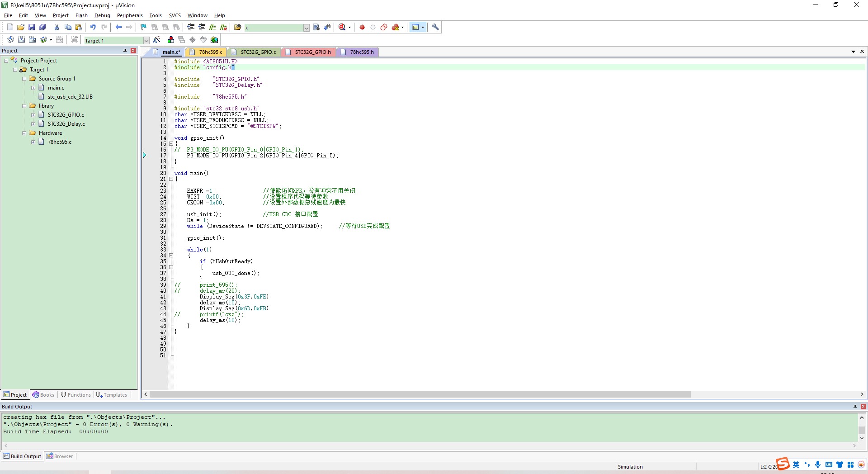Screen dimensions: 868x474
Task: Pin the Build Output panel
Action: [x=855, y=407]
